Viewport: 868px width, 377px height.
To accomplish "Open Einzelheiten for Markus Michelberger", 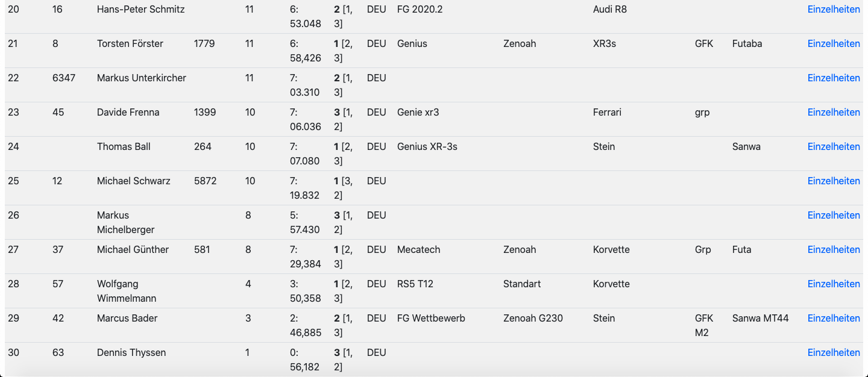I will [x=834, y=216].
